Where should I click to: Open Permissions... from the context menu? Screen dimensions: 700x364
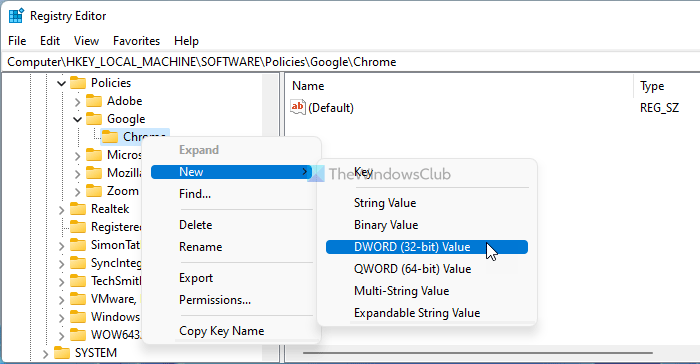point(231,300)
